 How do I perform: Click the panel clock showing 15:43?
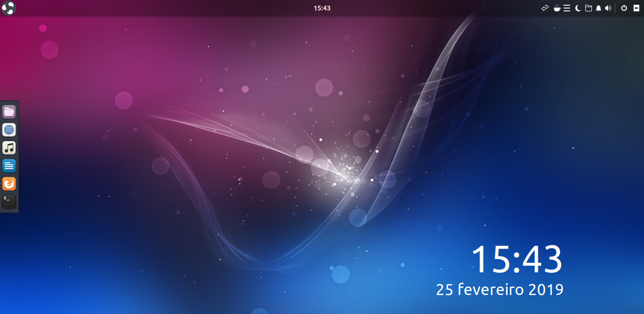tap(322, 8)
